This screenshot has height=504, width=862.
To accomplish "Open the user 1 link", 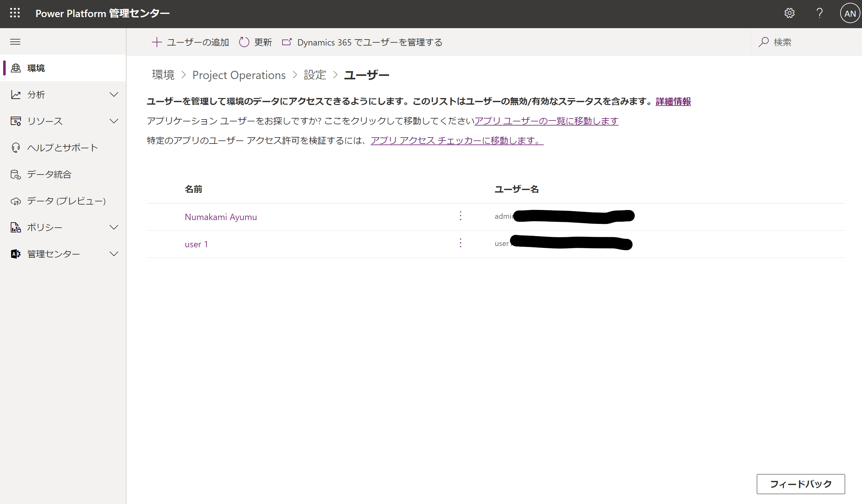I will coord(196,244).
